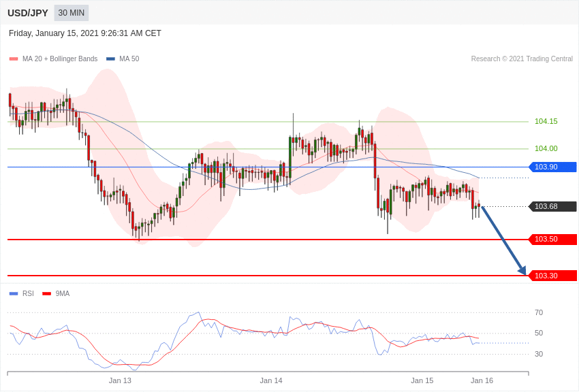Image resolution: width=579 pixels, height=392 pixels.
Task: Click the black 103.68 current price tag
Action: [553, 206]
